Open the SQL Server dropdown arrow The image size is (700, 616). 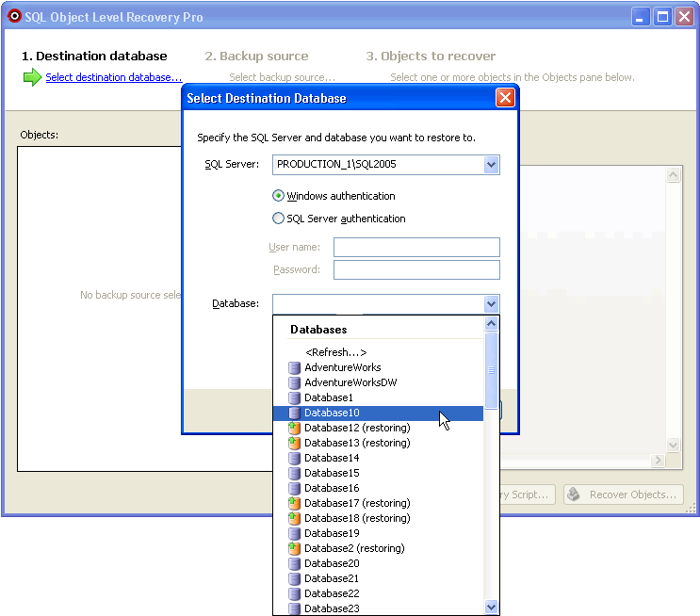click(491, 165)
